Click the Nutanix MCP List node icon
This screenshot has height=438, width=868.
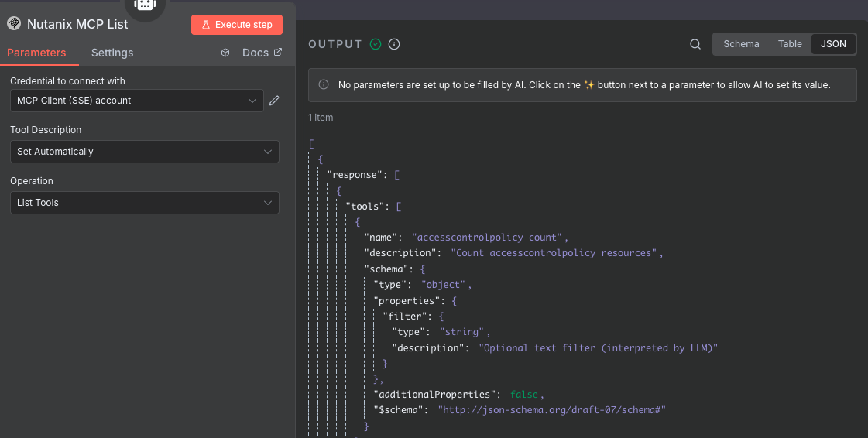(14, 24)
